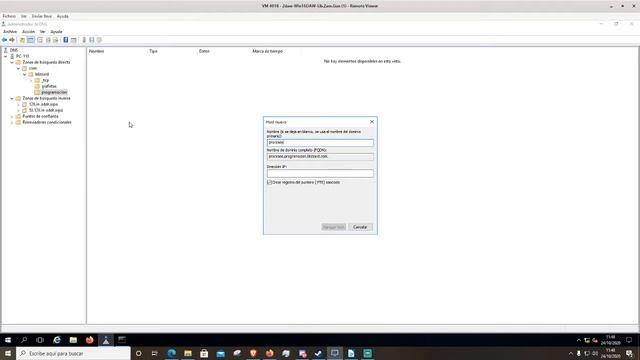Open Ayuda menu in Remote Viewer

coord(62,16)
